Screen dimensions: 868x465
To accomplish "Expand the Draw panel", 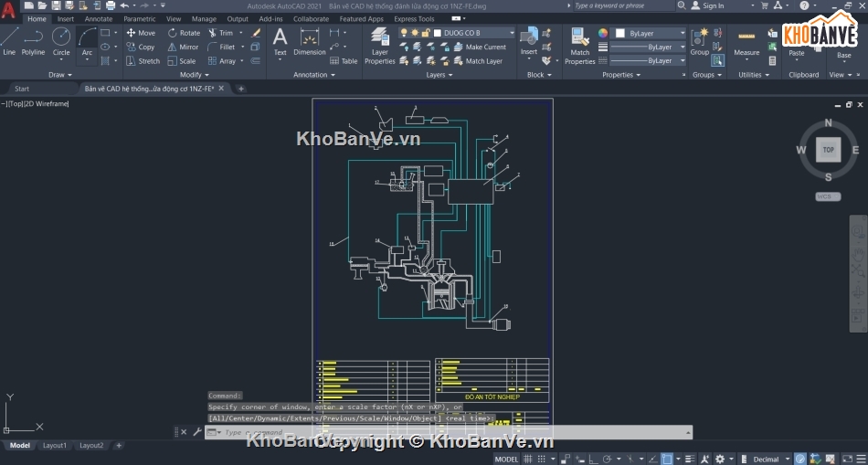I will 60,75.
